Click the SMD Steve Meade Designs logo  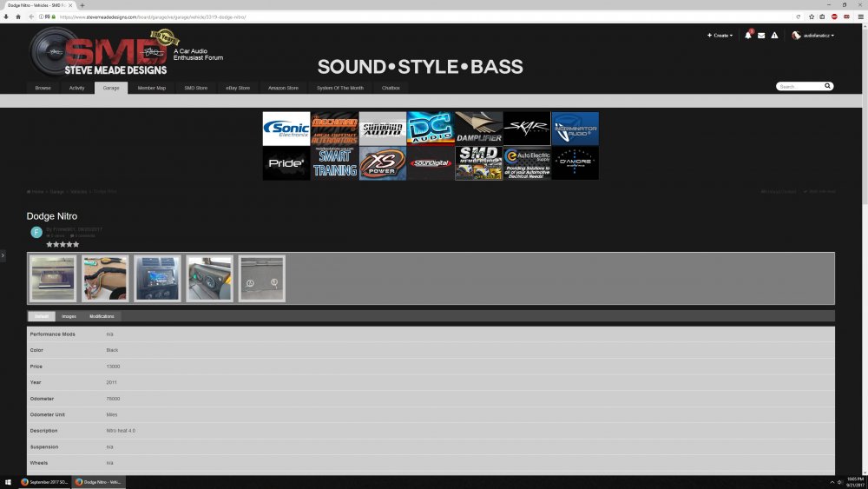[103, 52]
